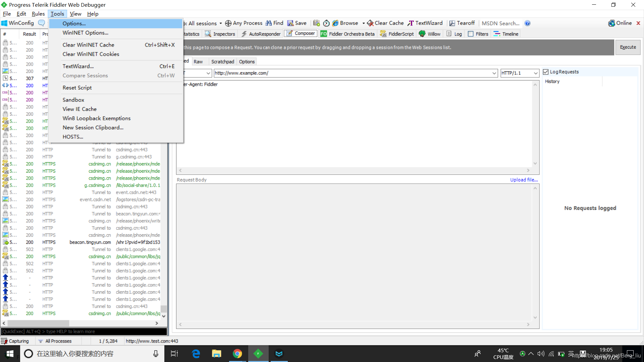Click the comment speech bubble icon
644x362 pixels.
click(42, 23)
